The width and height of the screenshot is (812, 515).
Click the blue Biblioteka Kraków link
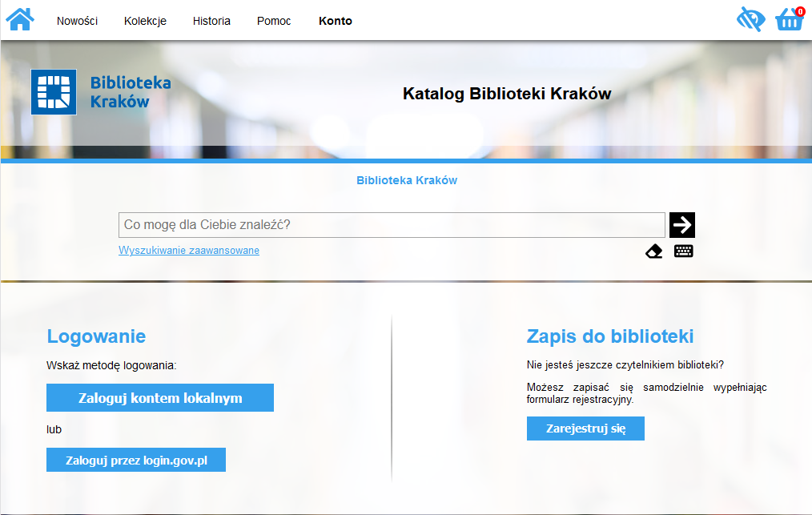click(x=407, y=180)
